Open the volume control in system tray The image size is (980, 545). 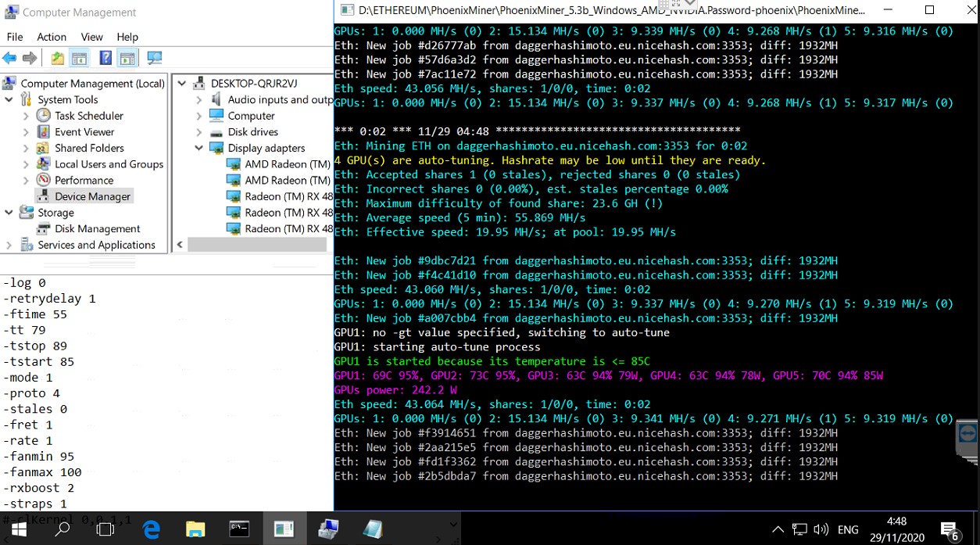coord(821,529)
